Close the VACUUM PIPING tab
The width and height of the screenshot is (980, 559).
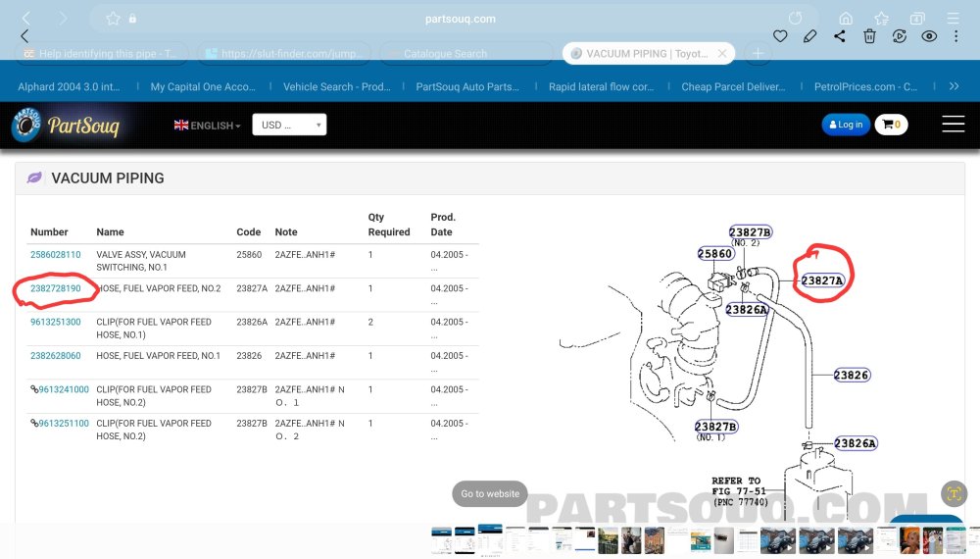[722, 54]
